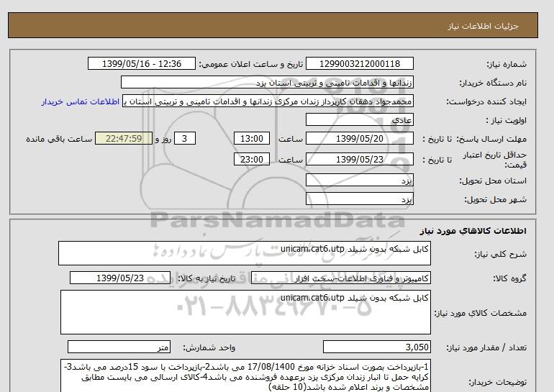Click the remaining time countdown 22:47:59
The height and width of the screenshot is (392, 554).
(x=124, y=138)
